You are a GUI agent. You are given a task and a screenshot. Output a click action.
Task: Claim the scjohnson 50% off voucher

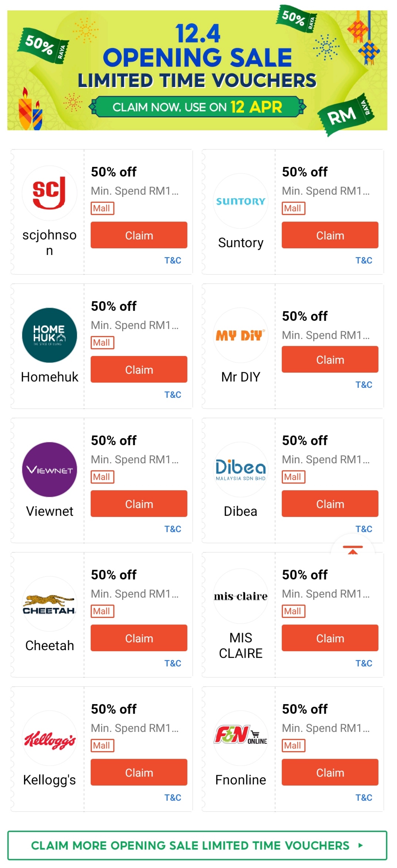[139, 235]
